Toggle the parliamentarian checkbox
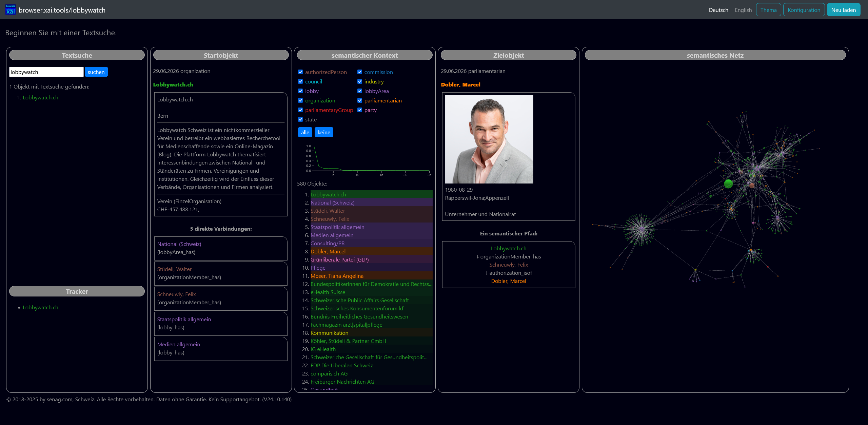Image resolution: width=868 pixels, height=425 pixels. point(360,100)
